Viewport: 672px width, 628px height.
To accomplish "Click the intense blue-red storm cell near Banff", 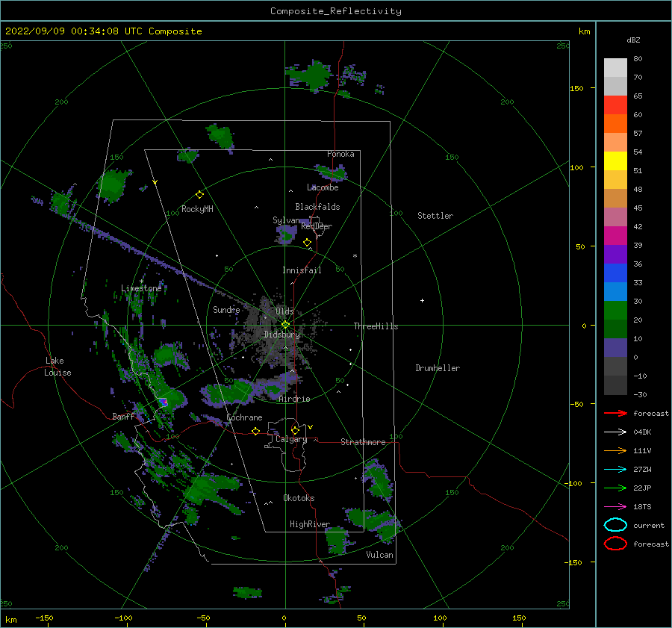I will (x=164, y=402).
